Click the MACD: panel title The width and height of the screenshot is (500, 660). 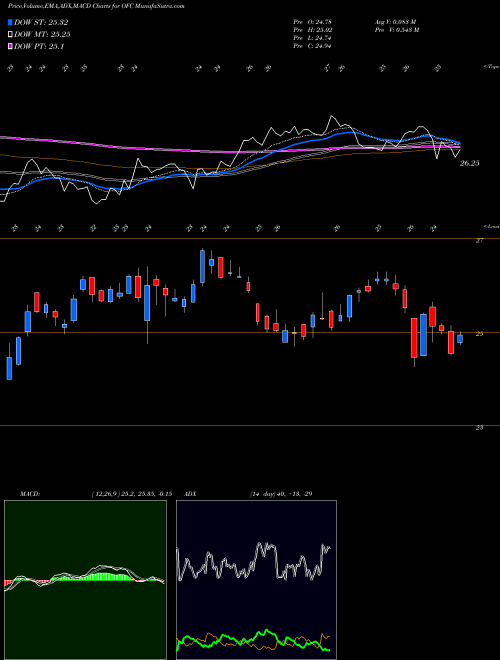[x=30, y=494]
